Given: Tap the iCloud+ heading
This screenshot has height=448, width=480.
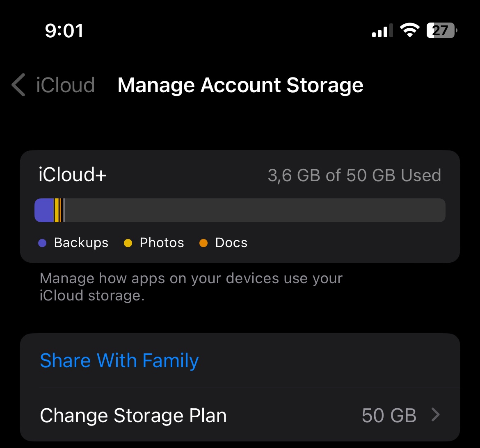Looking at the screenshot, I should [x=73, y=175].
